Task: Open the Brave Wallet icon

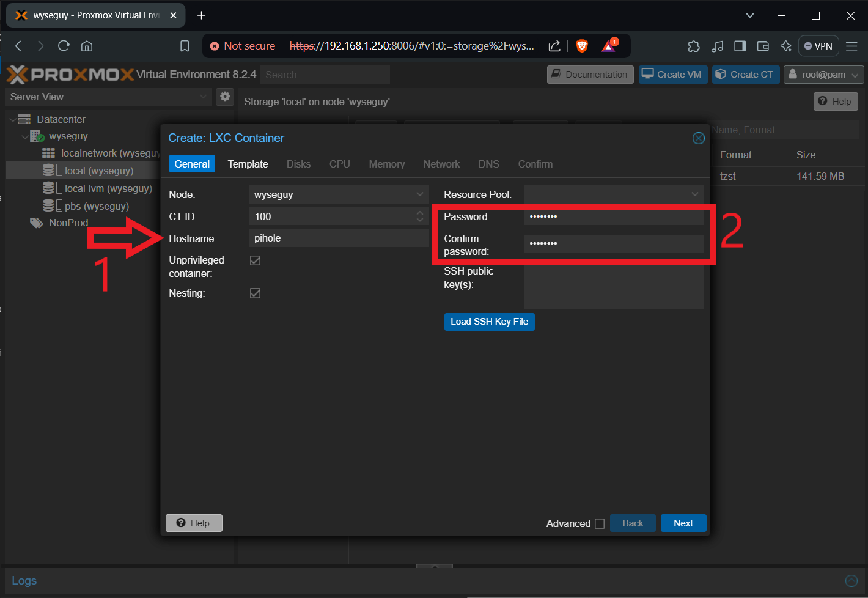Action: 763,46
